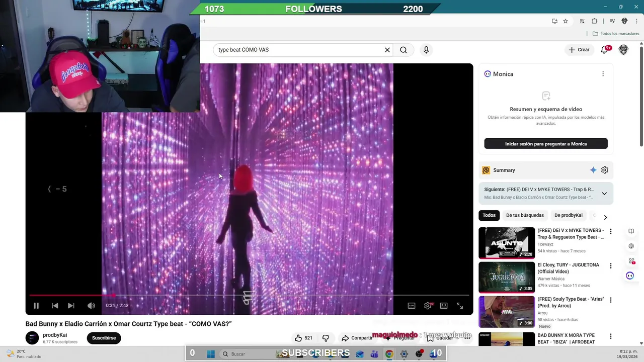
Task: Open the video player settings gear
Action: coord(428,306)
